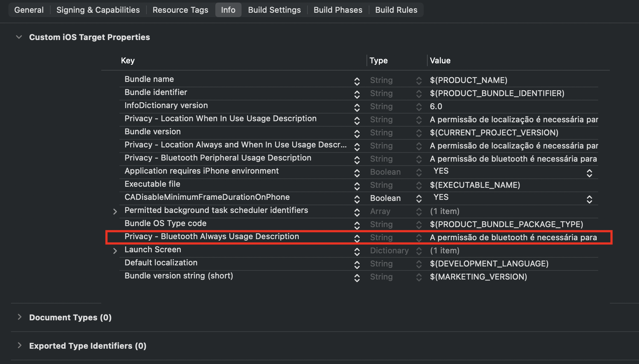Edit the $(EXECUTABLE_NAME) value

(475, 185)
